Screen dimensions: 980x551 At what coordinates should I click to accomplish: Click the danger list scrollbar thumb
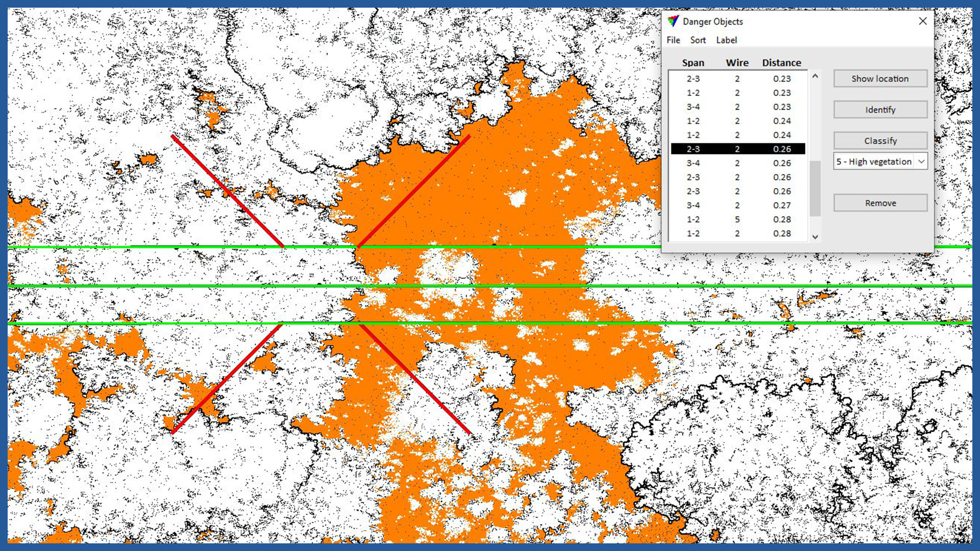(815, 188)
